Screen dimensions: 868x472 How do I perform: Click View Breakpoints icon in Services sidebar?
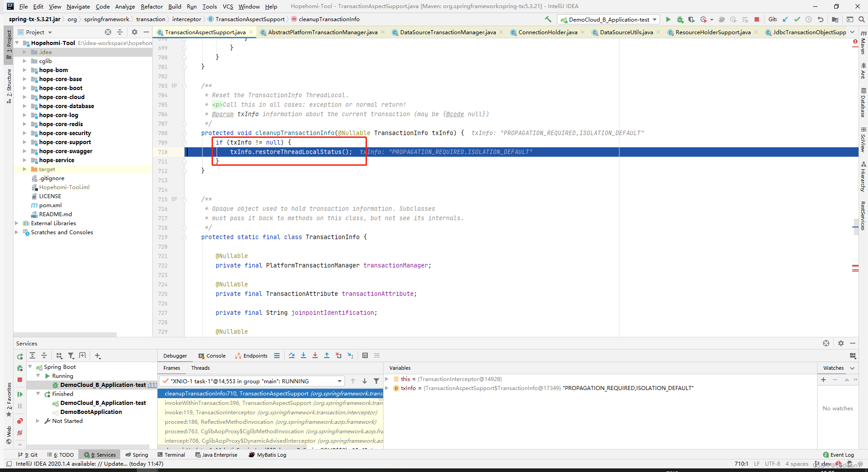point(20,421)
